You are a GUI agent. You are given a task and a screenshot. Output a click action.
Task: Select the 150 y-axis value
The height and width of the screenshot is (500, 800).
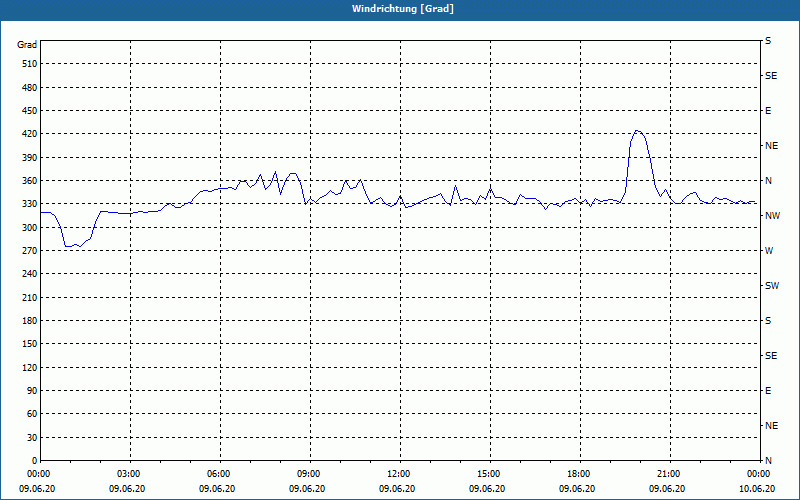pos(30,344)
